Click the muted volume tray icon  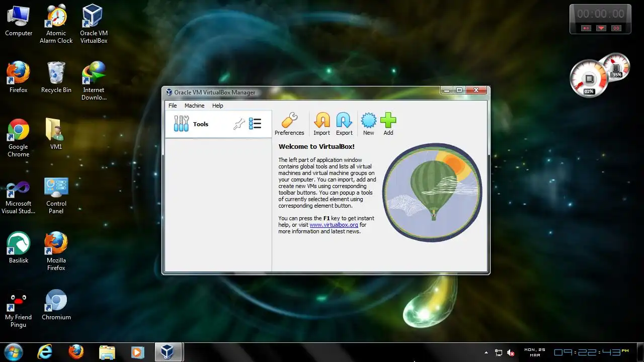[511, 352]
